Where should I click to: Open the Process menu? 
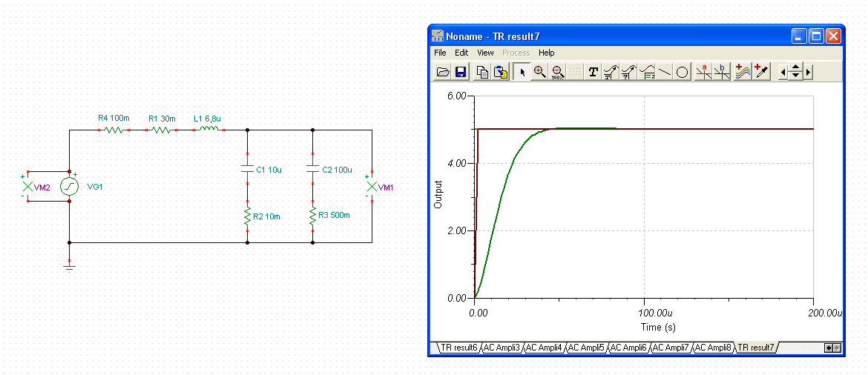click(x=516, y=53)
